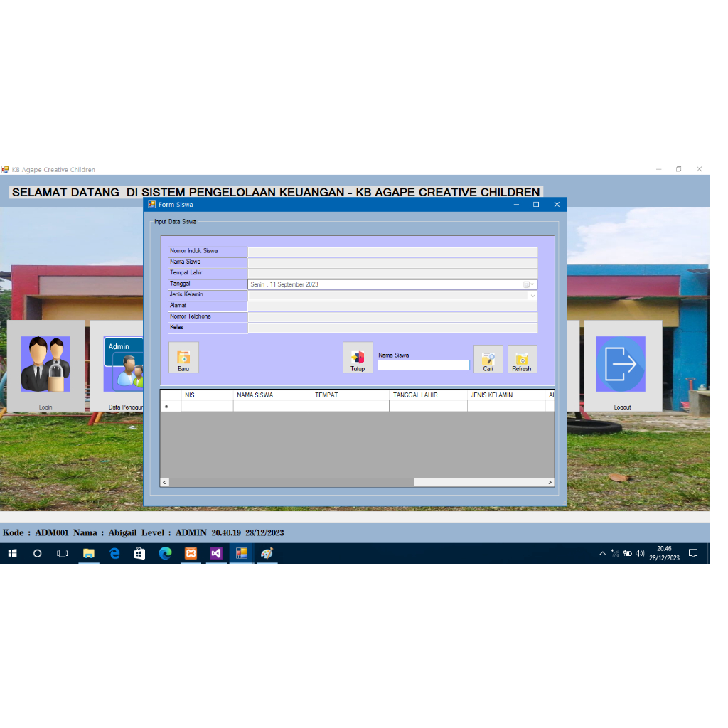Open File Explorer from the taskbar
This screenshot has width=728, height=728.
(89, 553)
